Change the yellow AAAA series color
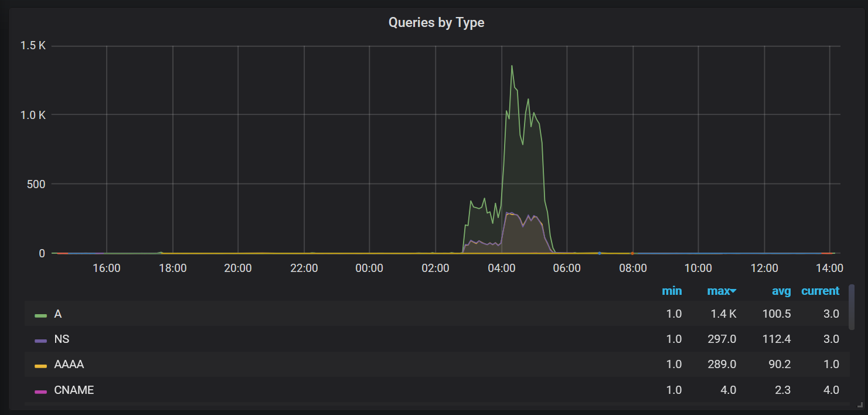Image resolution: width=868 pixels, height=415 pixels. pyautogui.click(x=40, y=365)
